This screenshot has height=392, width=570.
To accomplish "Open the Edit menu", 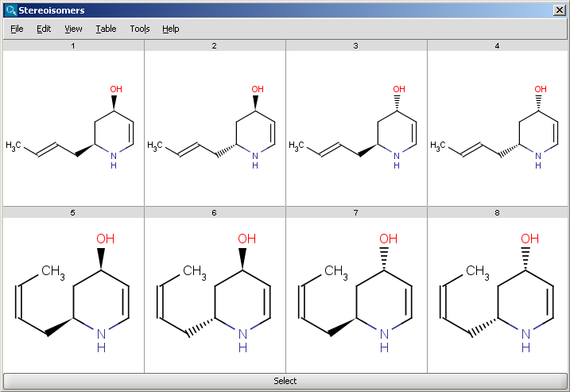I will (x=44, y=29).
